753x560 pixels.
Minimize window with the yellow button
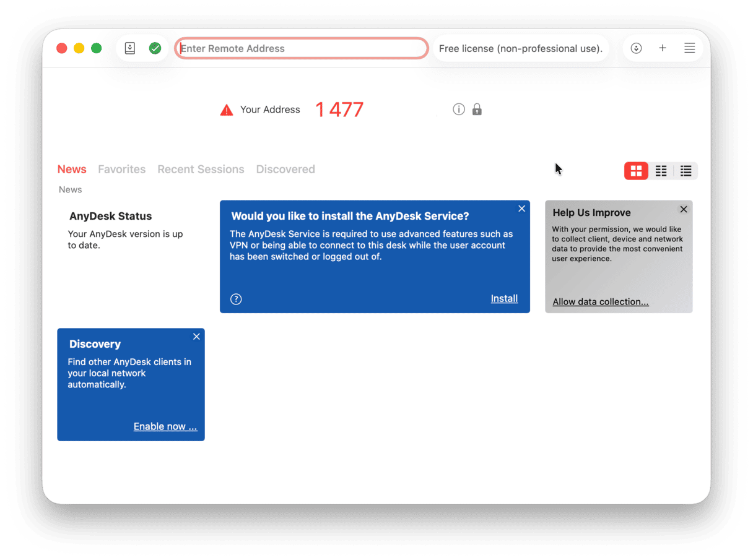79,48
